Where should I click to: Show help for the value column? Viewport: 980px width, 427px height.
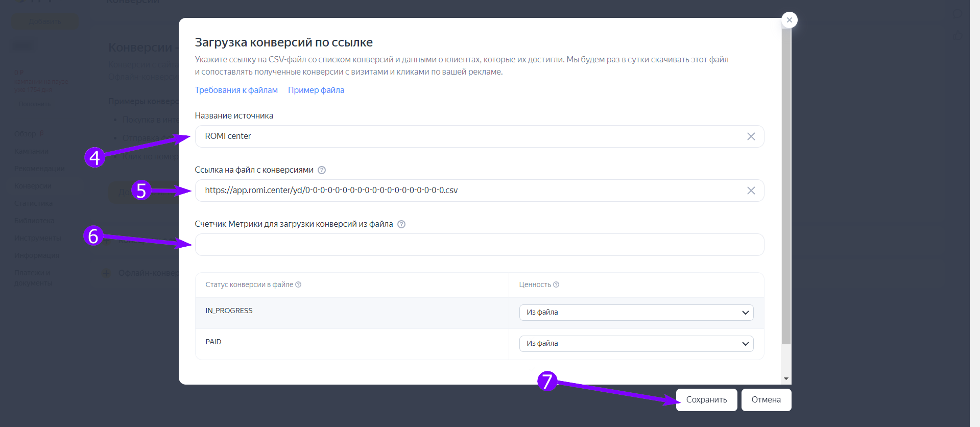556,284
